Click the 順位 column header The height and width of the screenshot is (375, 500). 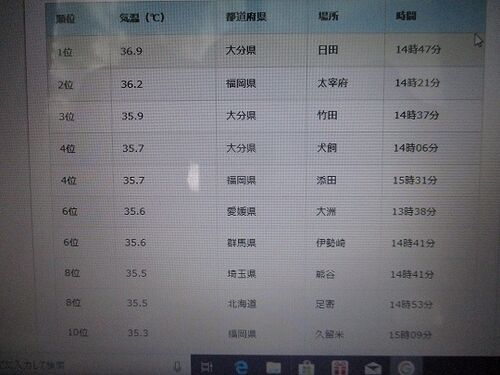(x=65, y=19)
